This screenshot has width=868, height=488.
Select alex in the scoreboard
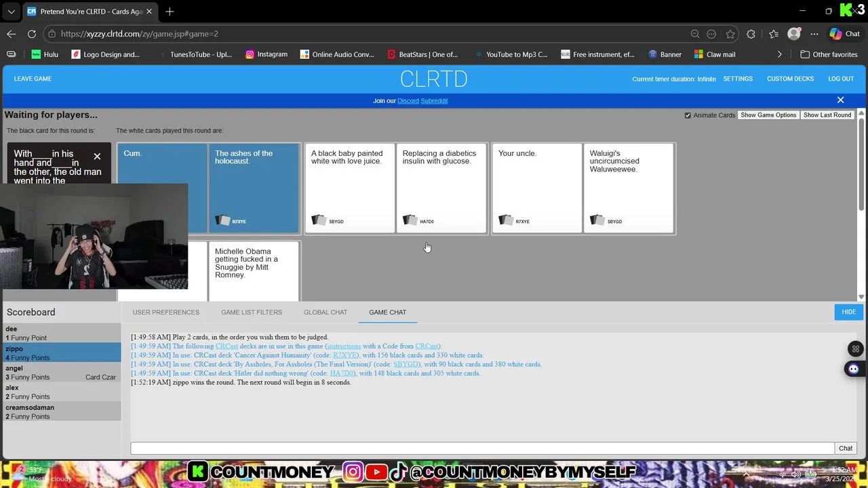point(61,392)
